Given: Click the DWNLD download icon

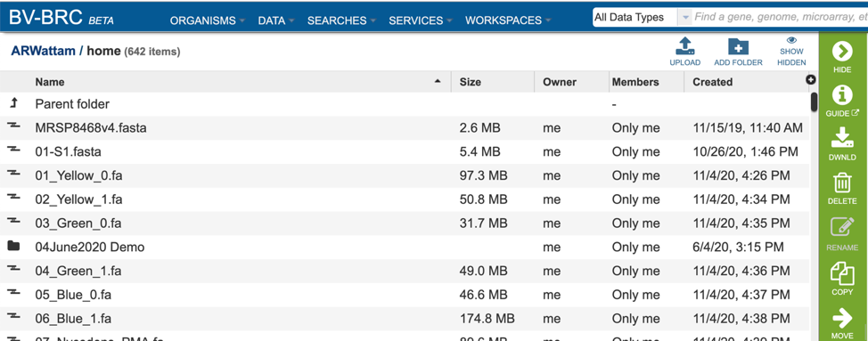Looking at the screenshot, I should pos(842,138).
